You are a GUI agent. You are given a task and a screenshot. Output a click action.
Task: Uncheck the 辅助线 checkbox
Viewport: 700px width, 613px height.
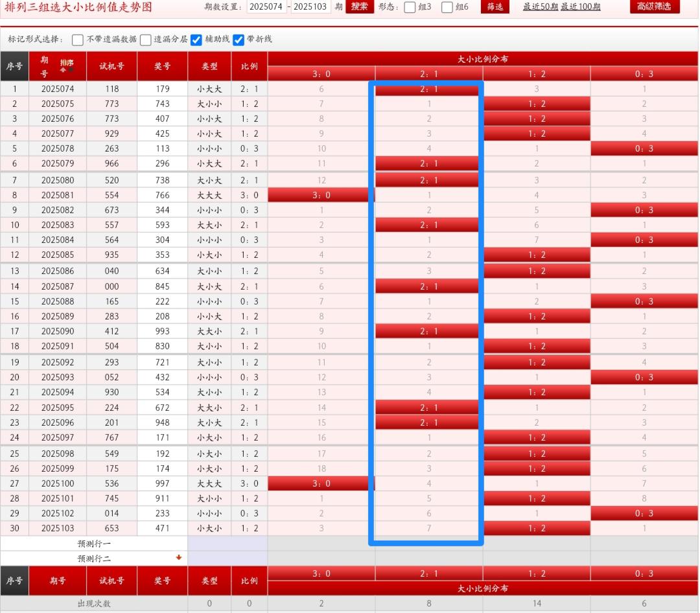coord(197,40)
